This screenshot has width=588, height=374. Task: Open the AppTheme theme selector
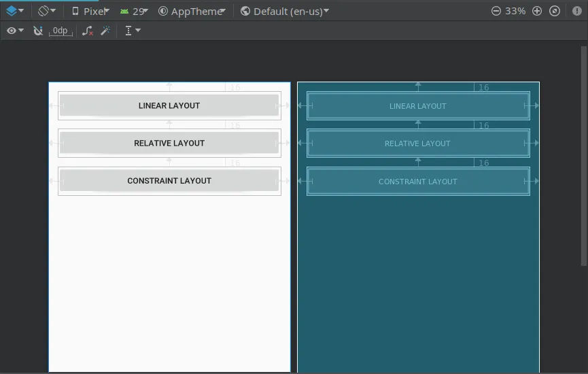coord(192,12)
